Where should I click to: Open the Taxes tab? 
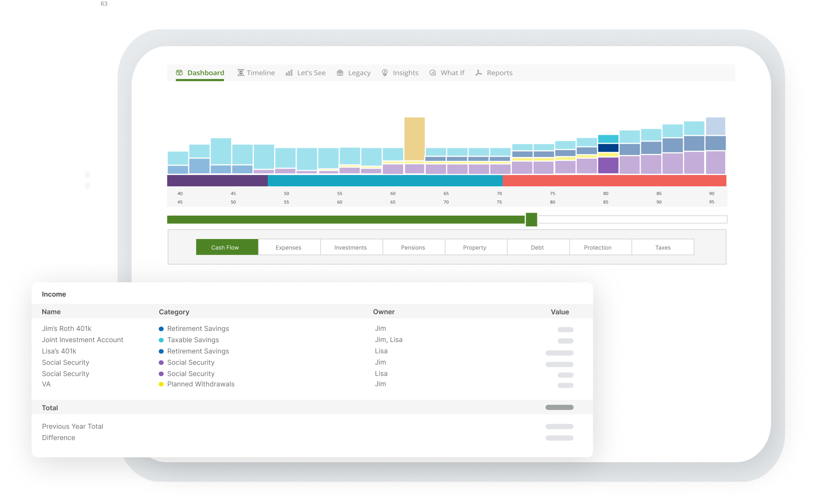click(663, 247)
